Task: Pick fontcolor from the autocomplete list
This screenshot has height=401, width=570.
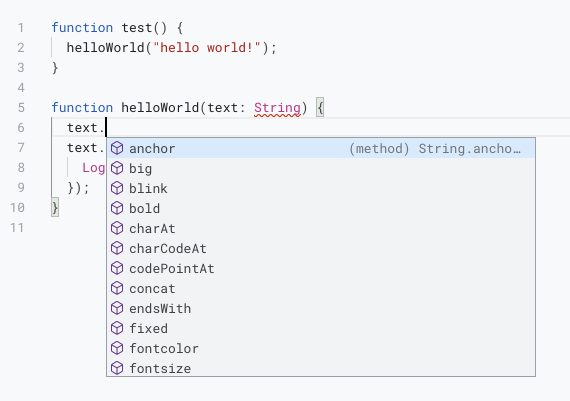Action: pyautogui.click(x=321, y=348)
